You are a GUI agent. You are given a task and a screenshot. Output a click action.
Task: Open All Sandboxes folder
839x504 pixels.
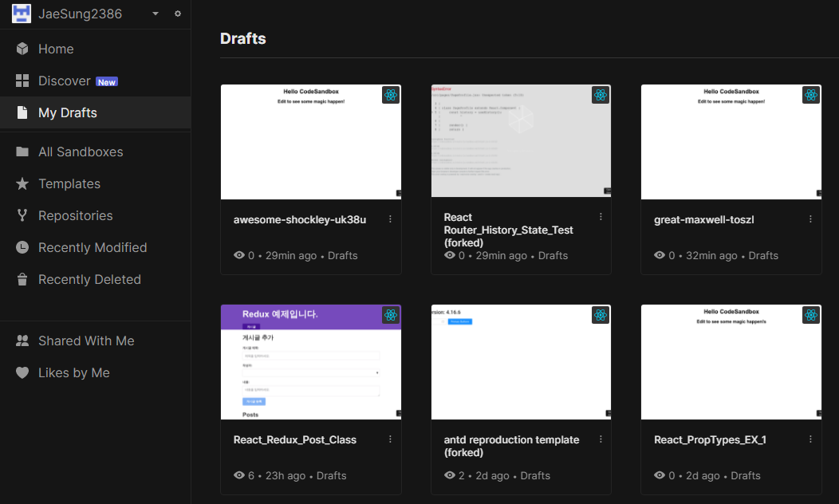[95, 152]
